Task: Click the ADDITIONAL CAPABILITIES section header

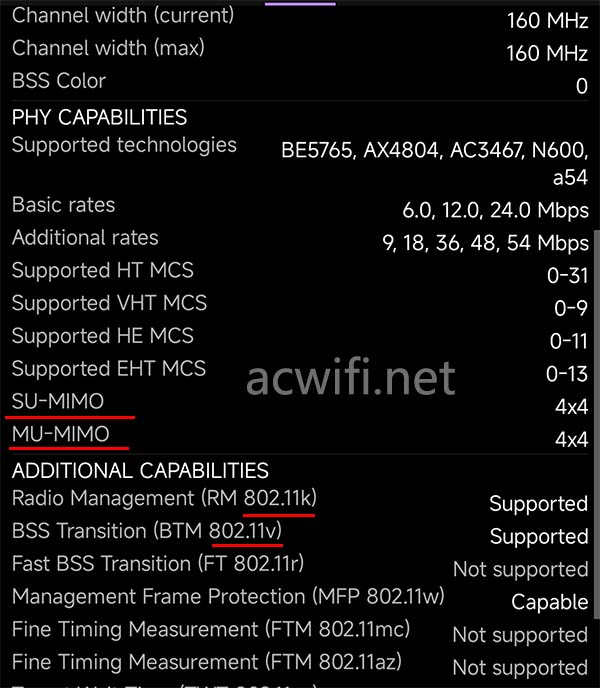Action: tap(140, 470)
